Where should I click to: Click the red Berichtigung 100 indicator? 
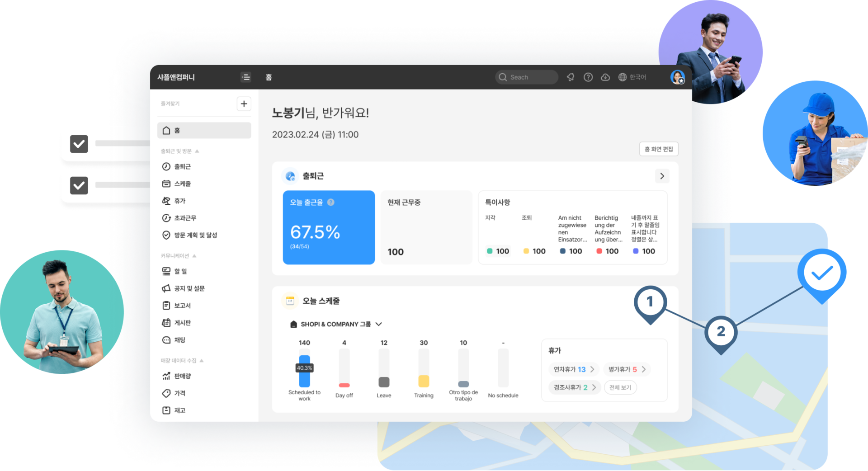[x=607, y=251]
